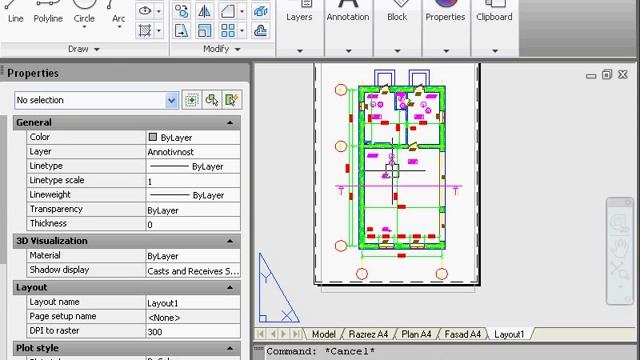Open the Hatch dropdown arrow
This screenshot has height=360, width=640.
[159, 31]
